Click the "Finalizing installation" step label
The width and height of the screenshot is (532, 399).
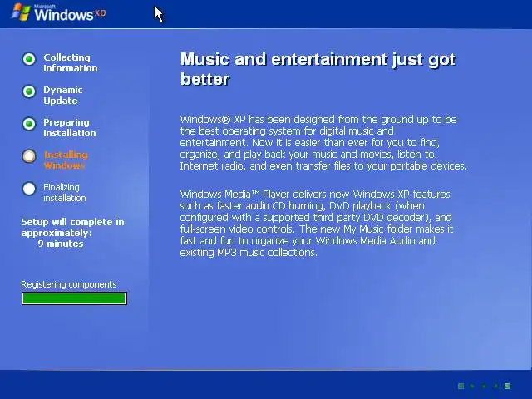65,192
